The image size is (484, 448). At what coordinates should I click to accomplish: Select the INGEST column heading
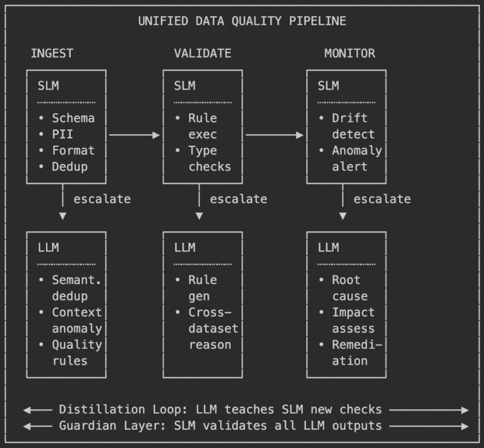pos(52,53)
